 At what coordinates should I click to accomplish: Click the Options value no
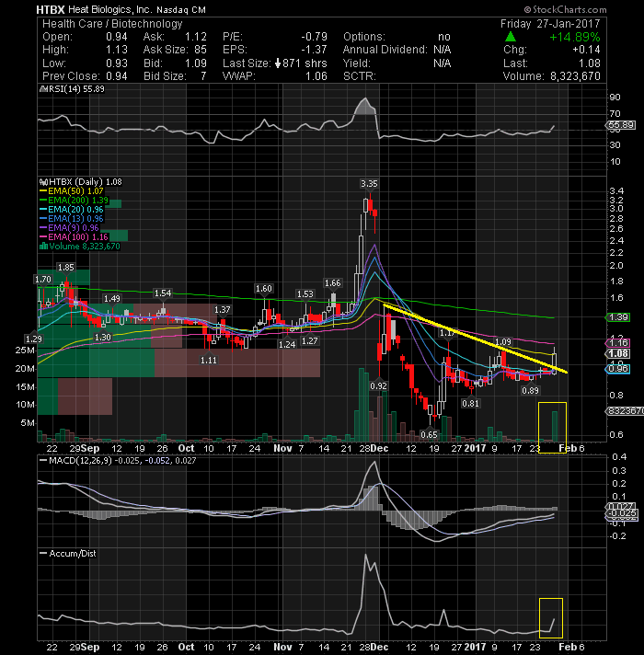pos(444,37)
